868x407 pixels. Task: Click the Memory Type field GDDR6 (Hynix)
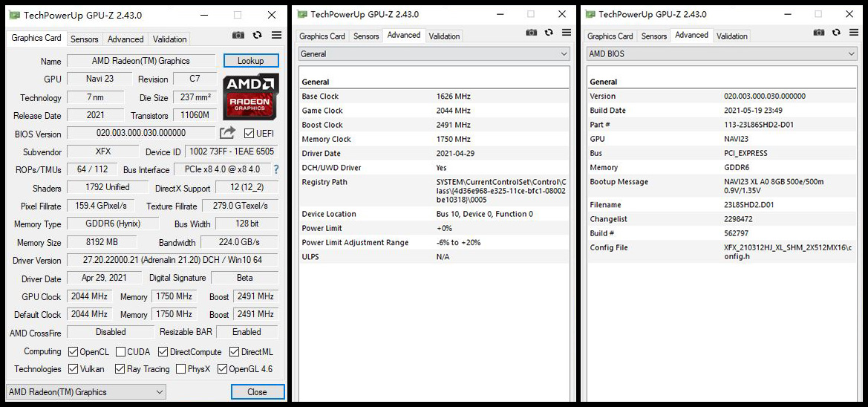(113, 224)
